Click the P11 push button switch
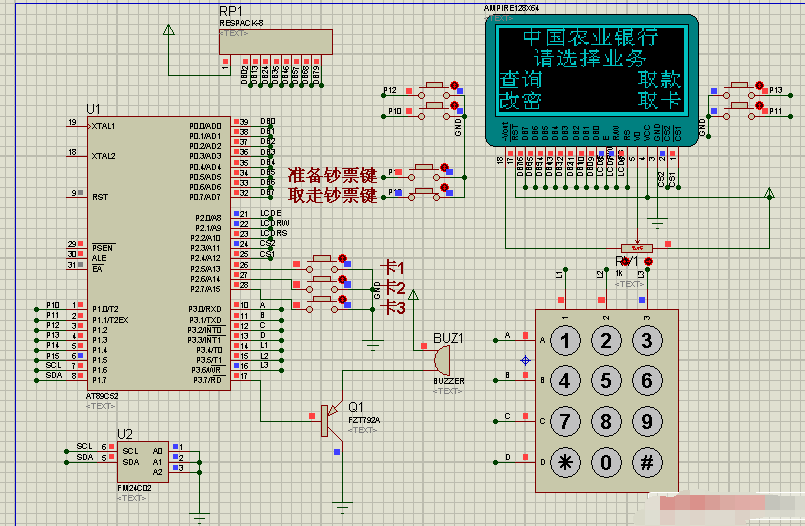 739,110
